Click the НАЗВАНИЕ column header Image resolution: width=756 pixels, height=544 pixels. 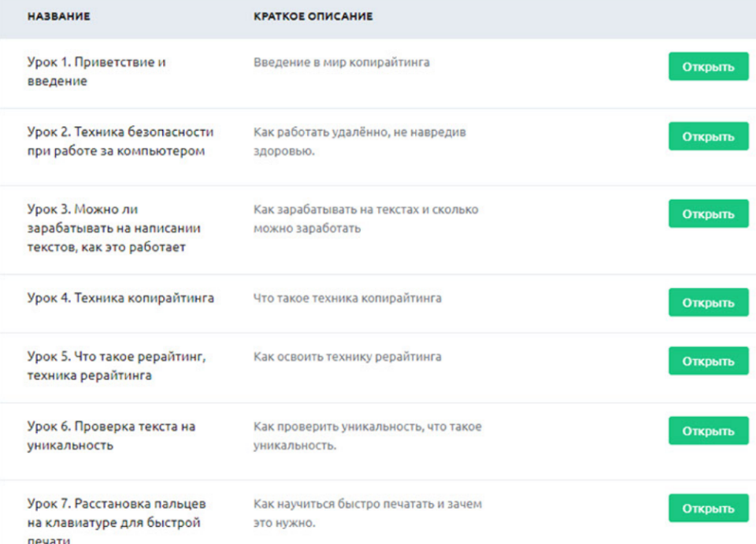click(x=58, y=17)
